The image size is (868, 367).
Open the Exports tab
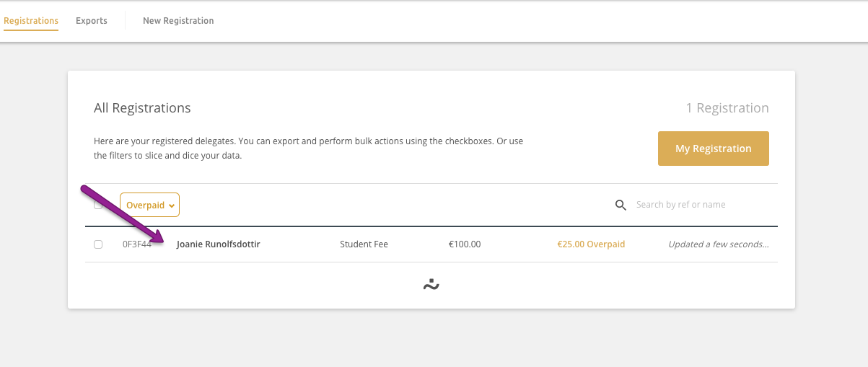tap(92, 21)
